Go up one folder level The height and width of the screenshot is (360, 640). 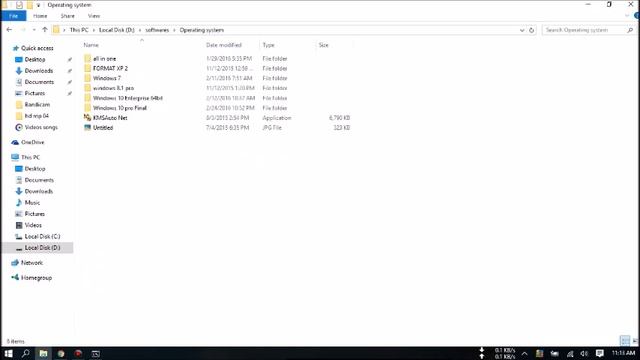(45, 30)
